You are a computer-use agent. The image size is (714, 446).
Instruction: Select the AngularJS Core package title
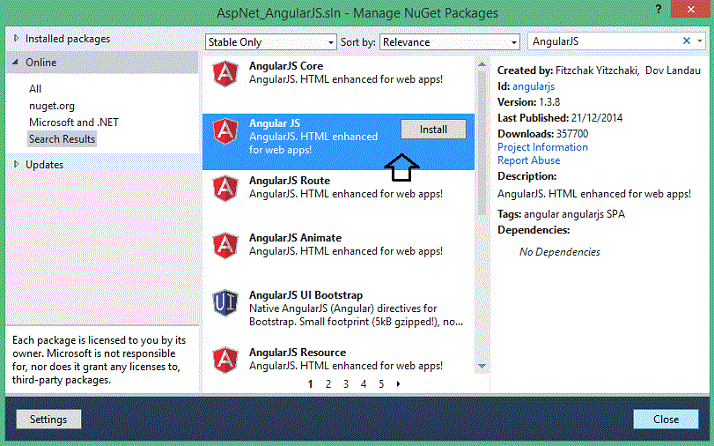(286, 66)
